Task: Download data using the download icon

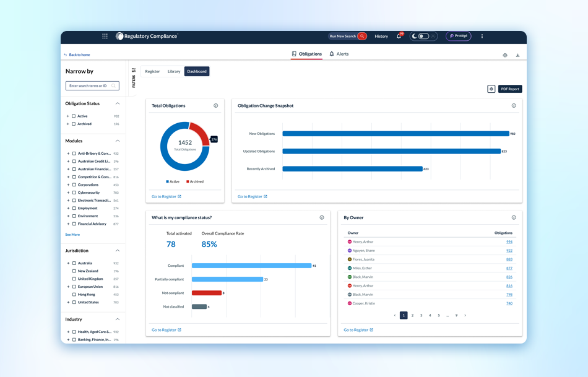Action: 518,54
